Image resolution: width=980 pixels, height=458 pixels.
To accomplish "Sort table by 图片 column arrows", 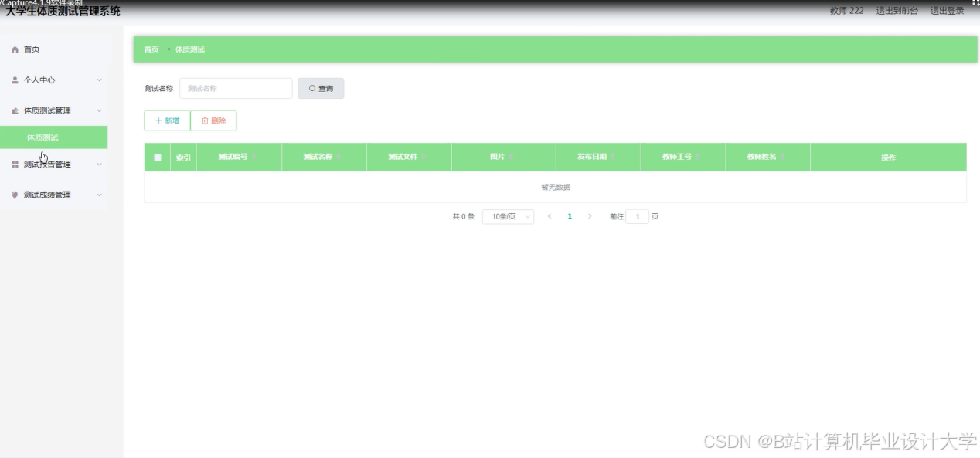I will [511, 157].
